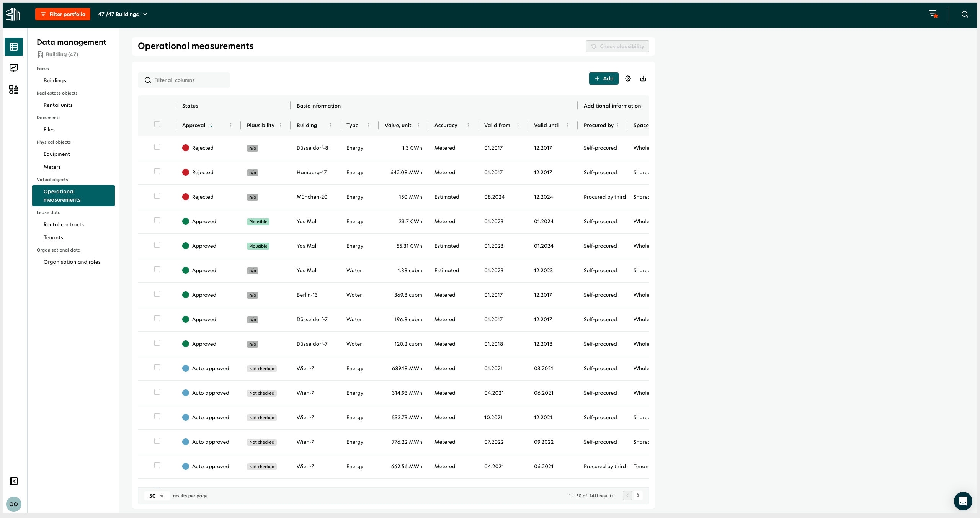The image size is (980, 518).
Task: Open saved filters star icon in top bar
Action: (x=934, y=14)
